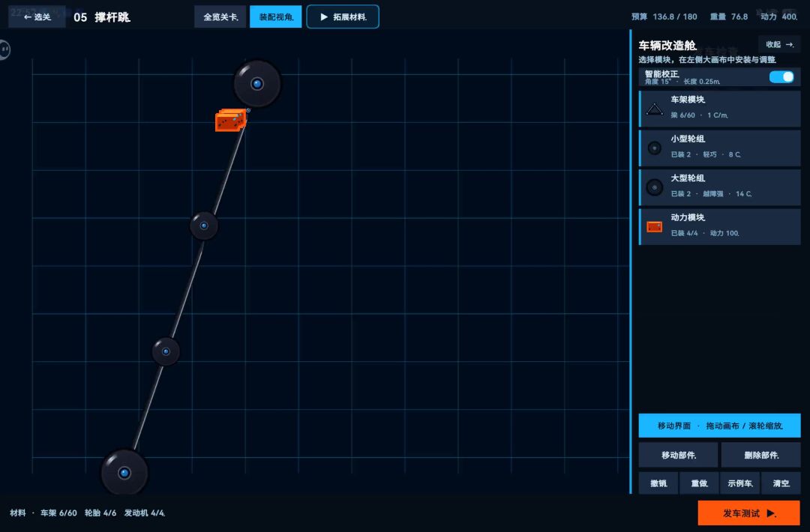
Task: Click the 大型轮组 title text
Action: tap(688, 178)
